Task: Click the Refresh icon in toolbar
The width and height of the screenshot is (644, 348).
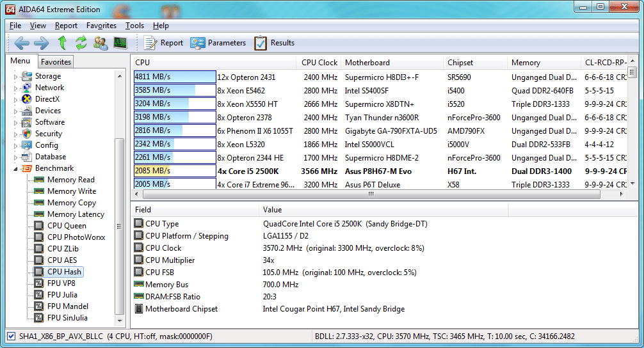Action: [81, 43]
